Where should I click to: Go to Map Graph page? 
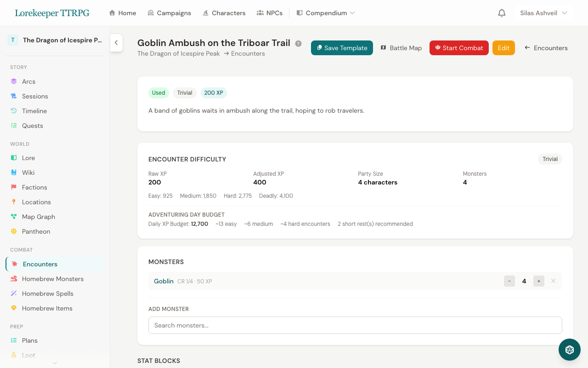38,217
